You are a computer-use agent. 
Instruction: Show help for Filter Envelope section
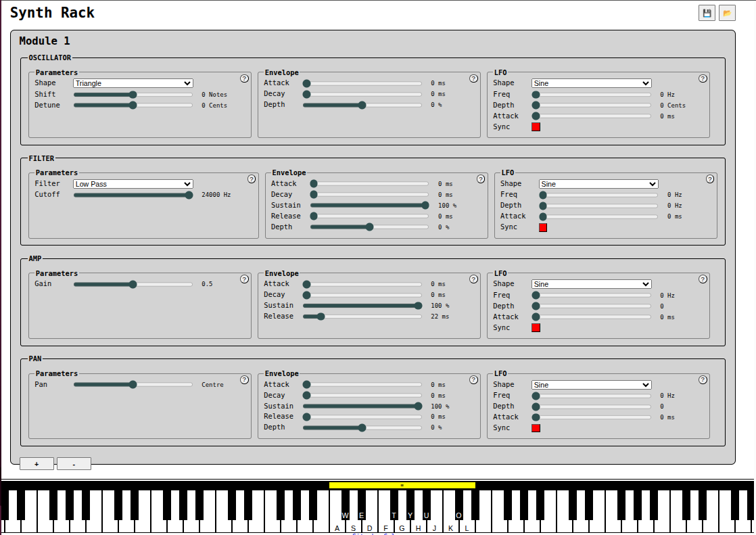(x=481, y=179)
